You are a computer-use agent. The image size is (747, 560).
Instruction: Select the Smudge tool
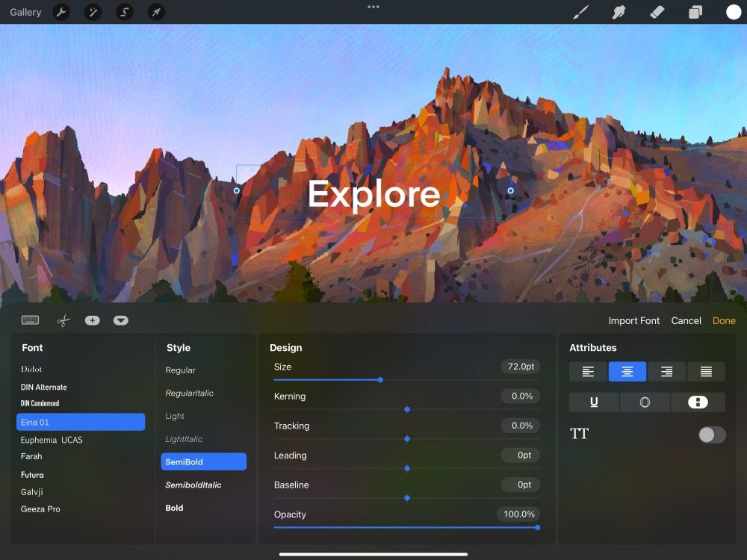pos(619,12)
